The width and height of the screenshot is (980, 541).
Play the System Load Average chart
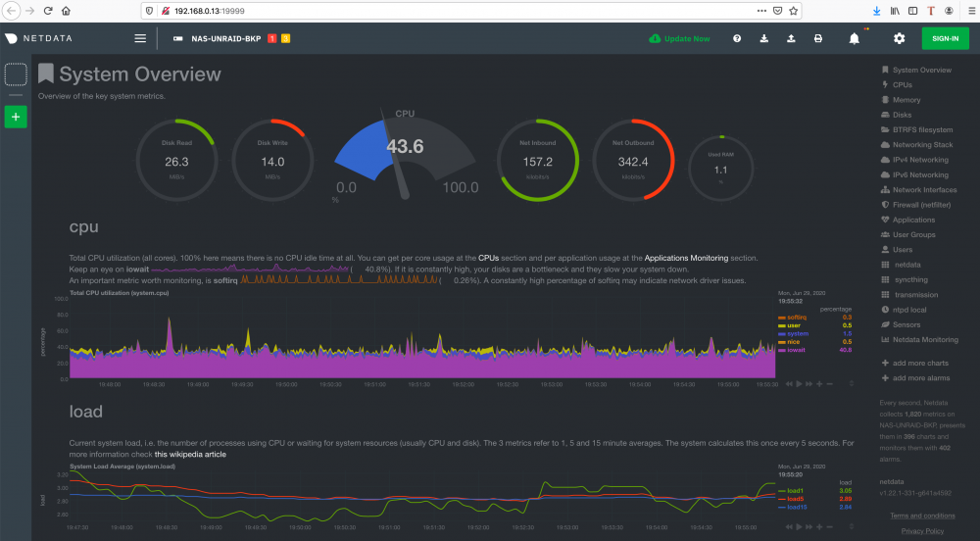pos(799,527)
